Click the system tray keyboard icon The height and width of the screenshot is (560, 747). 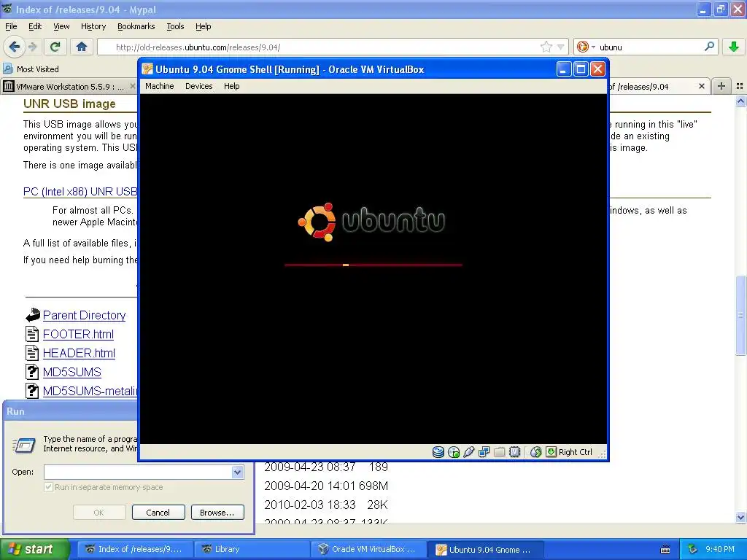665,550
